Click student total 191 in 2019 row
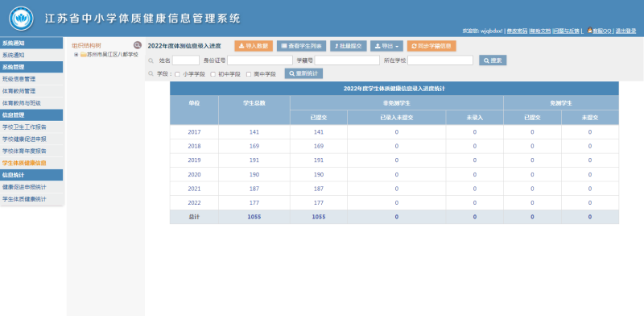Screen dimensions: 644x316 254,160
